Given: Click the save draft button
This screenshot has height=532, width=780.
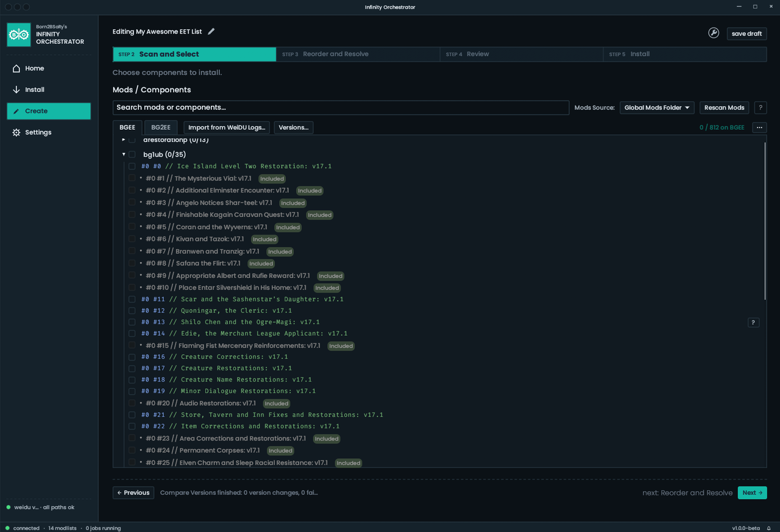Looking at the screenshot, I should (746, 34).
